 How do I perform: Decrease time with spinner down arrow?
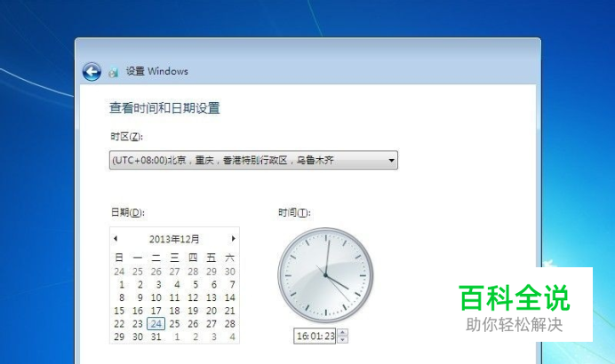(342, 339)
